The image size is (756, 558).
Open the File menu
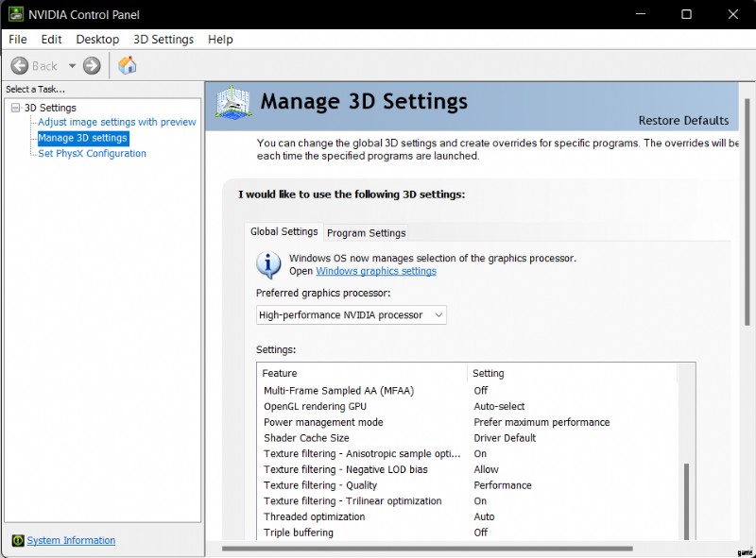point(18,39)
